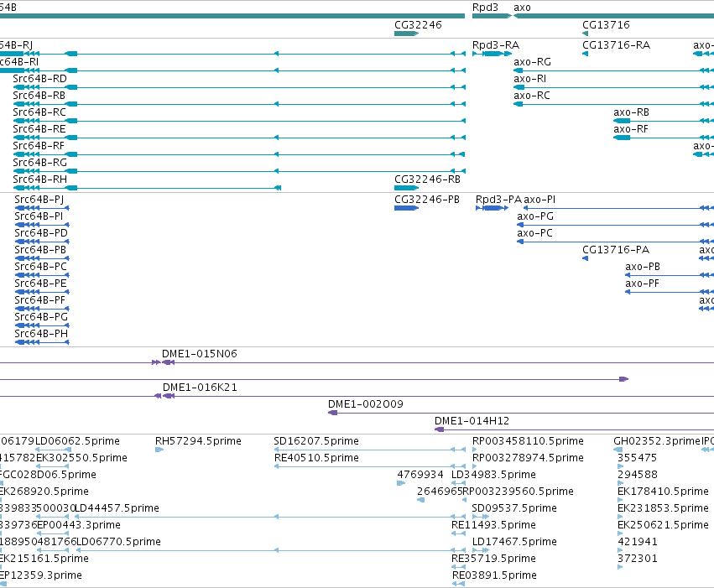This screenshot has width=714, height=588.
Task: Click the Src64B-PD protein label
Action: (41, 233)
